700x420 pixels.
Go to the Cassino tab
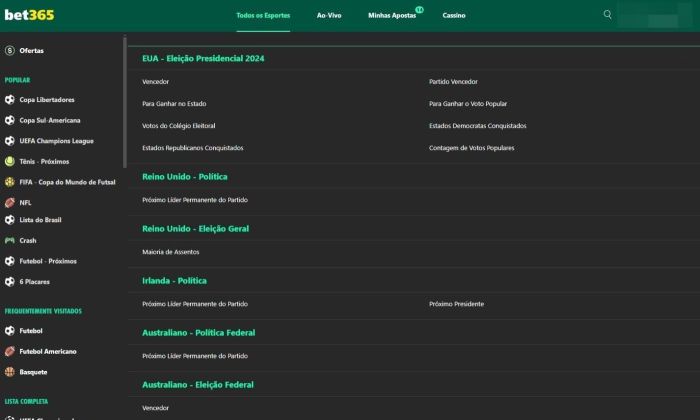[453, 16]
